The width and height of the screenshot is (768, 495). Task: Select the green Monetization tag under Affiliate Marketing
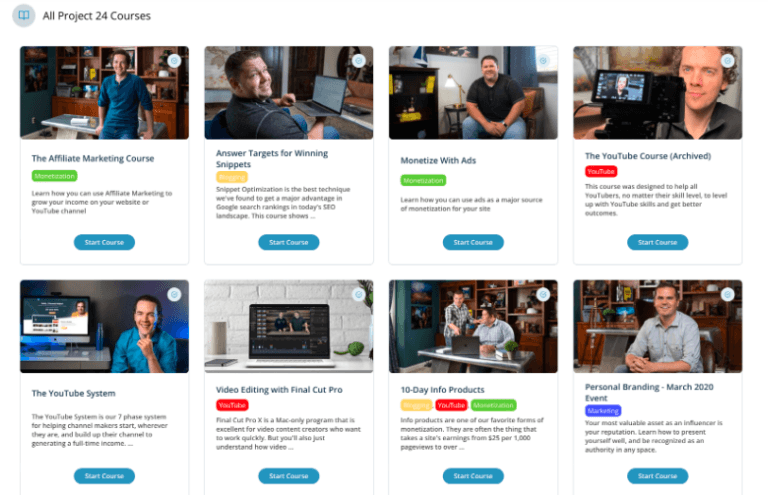click(x=54, y=176)
